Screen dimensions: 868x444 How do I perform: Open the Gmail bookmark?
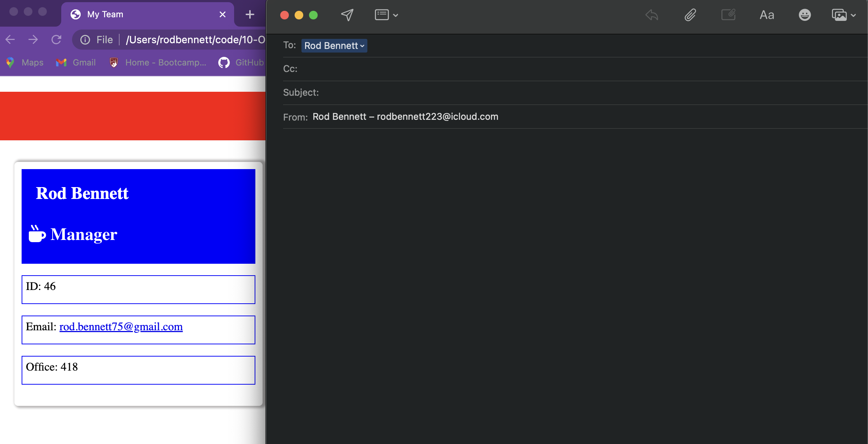[x=76, y=62]
